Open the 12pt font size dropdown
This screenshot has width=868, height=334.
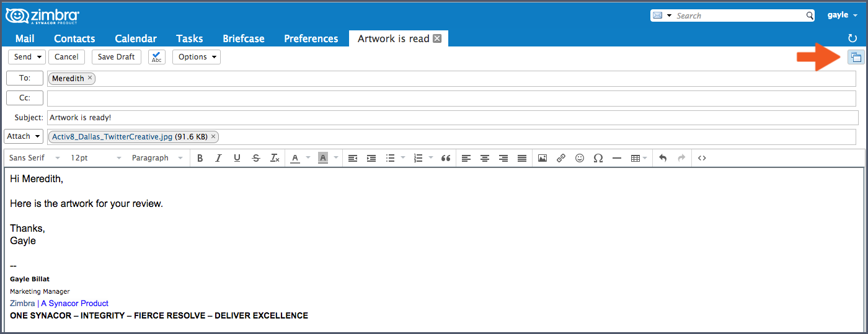pos(96,158)
